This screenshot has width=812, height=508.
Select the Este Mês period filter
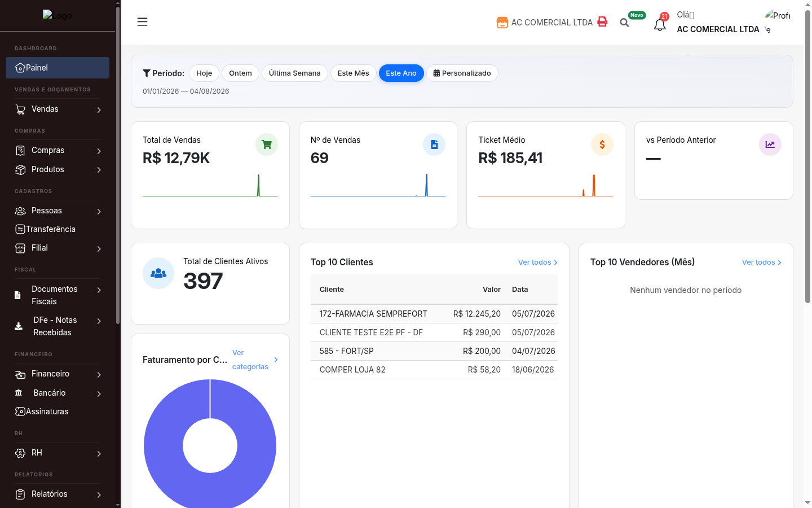click(x=353, y=73)
